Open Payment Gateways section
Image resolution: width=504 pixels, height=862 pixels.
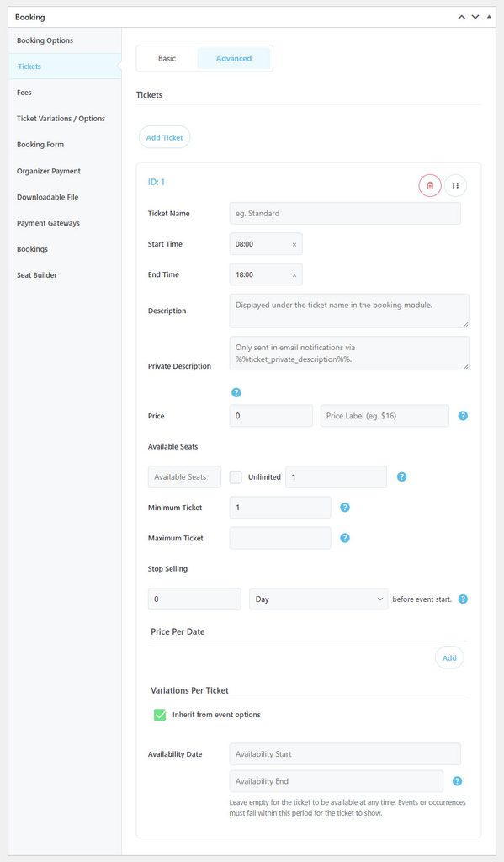[65, 223]
